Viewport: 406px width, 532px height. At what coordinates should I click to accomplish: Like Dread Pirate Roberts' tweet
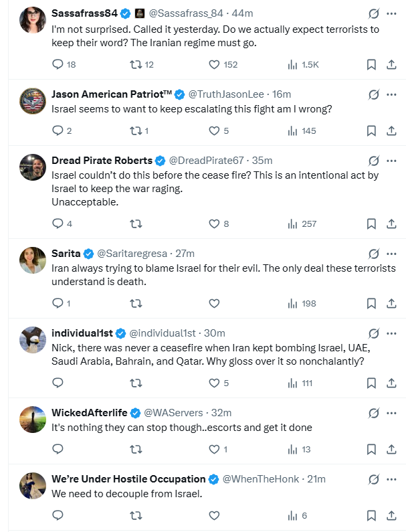click(x=214, y=224)
